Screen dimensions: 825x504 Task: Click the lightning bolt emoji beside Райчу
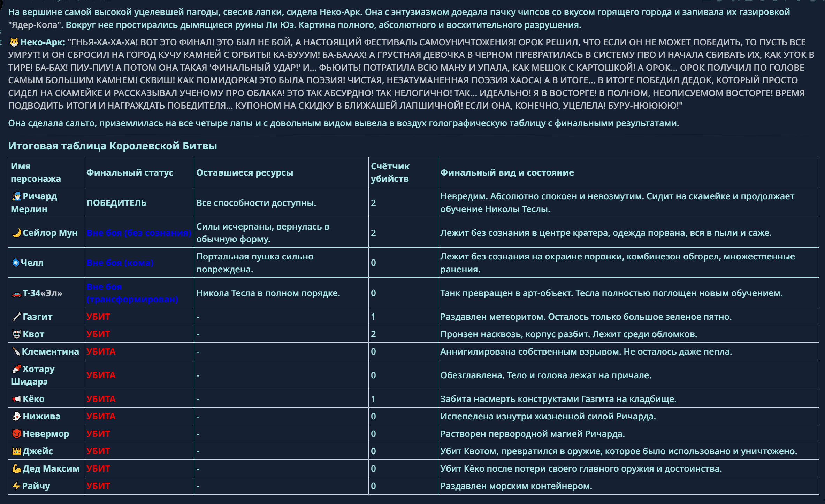click(16, 486)
